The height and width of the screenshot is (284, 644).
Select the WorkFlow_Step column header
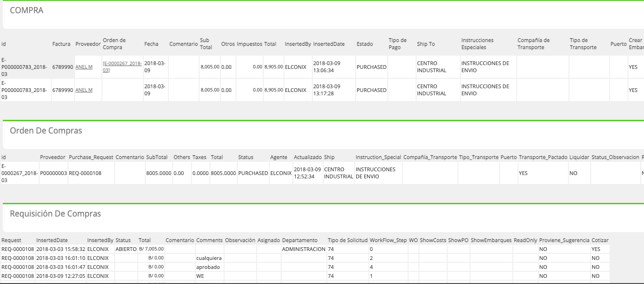388,240
